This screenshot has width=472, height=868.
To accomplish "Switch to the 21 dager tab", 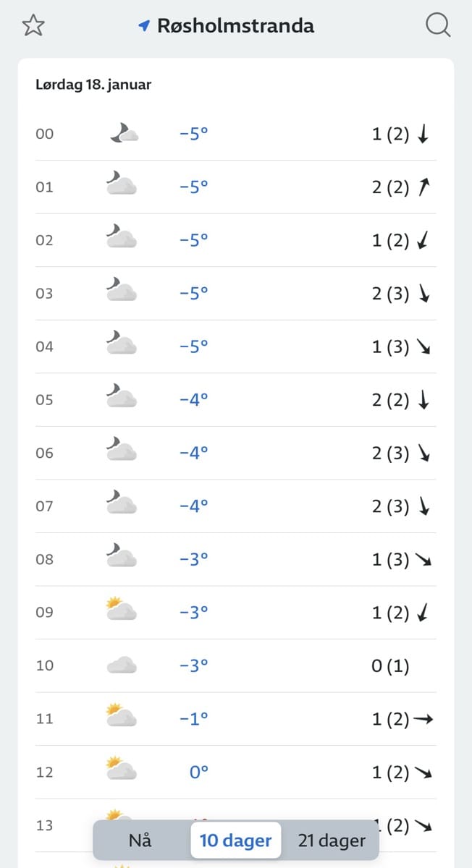I will 332,841.
